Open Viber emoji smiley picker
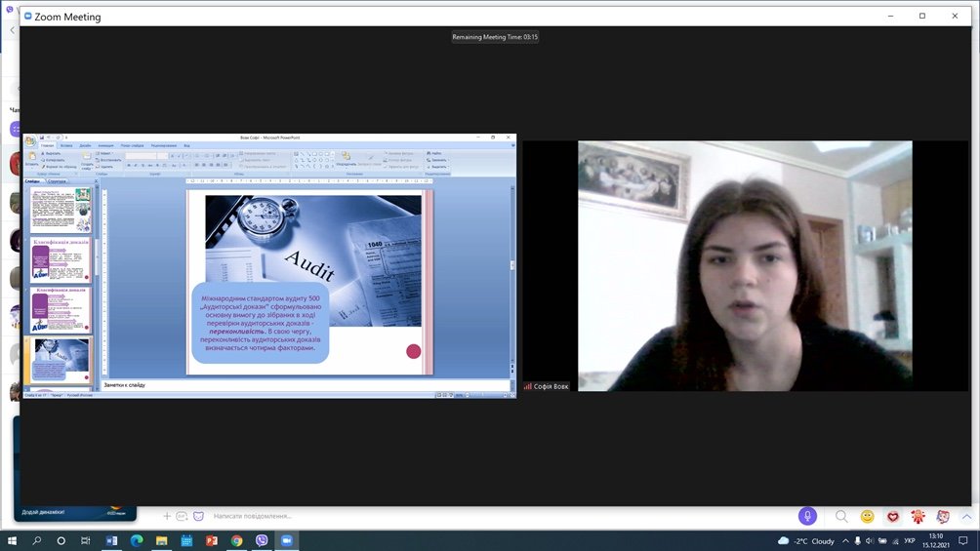 coord(867,516)
